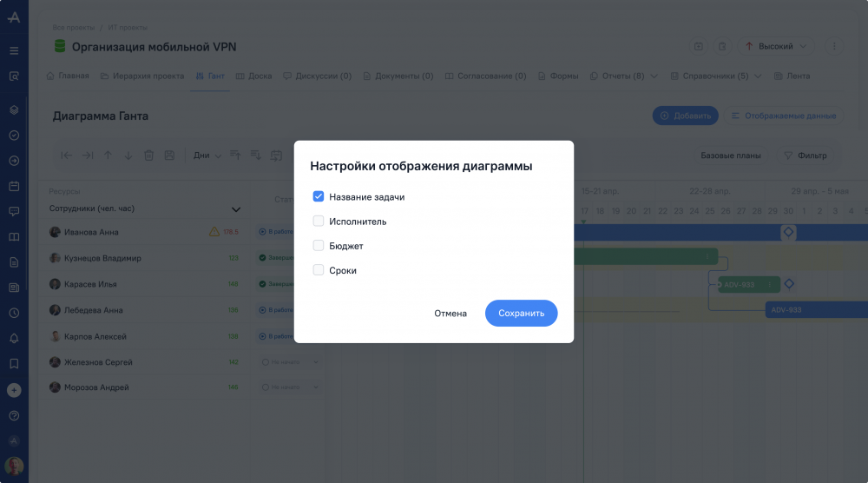Click the bookmark icon in sidebar
The height and width of the screenshot is (483, 868).
click(14, 363)
